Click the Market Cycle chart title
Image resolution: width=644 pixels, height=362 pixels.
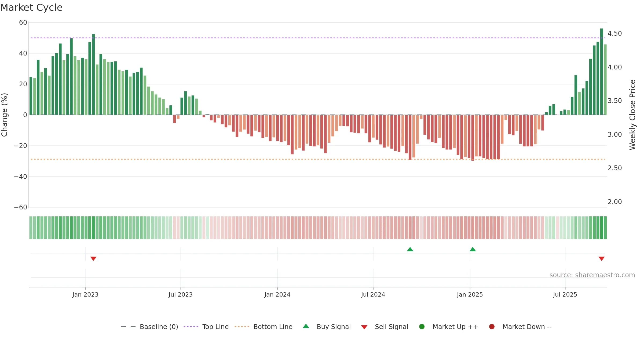click(31, 8)
